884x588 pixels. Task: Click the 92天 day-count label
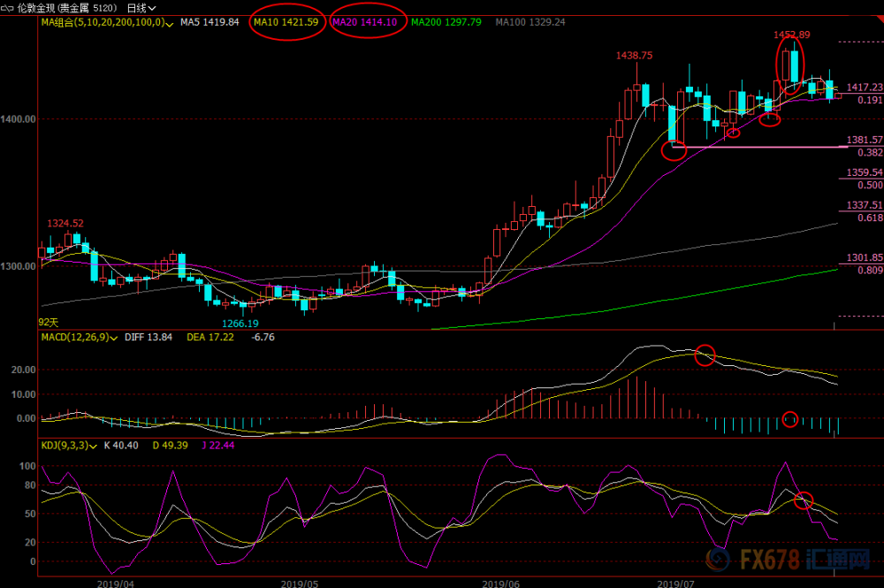tap(49, 323)
